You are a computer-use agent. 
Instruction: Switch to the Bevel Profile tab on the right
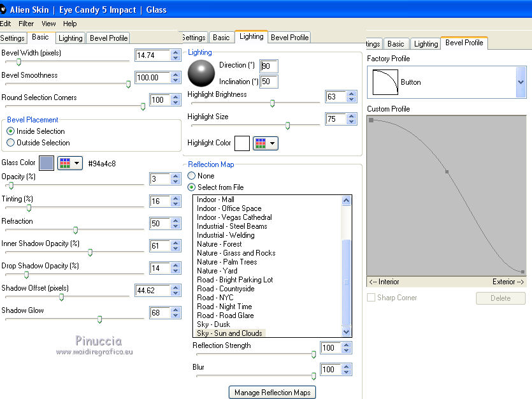(x=464, y=43)
